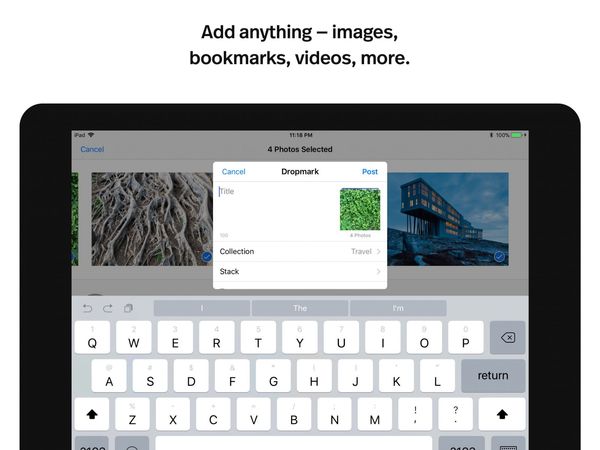600x450 pixels.
Task: Tap the J key
Action: [x=355, y=376]
